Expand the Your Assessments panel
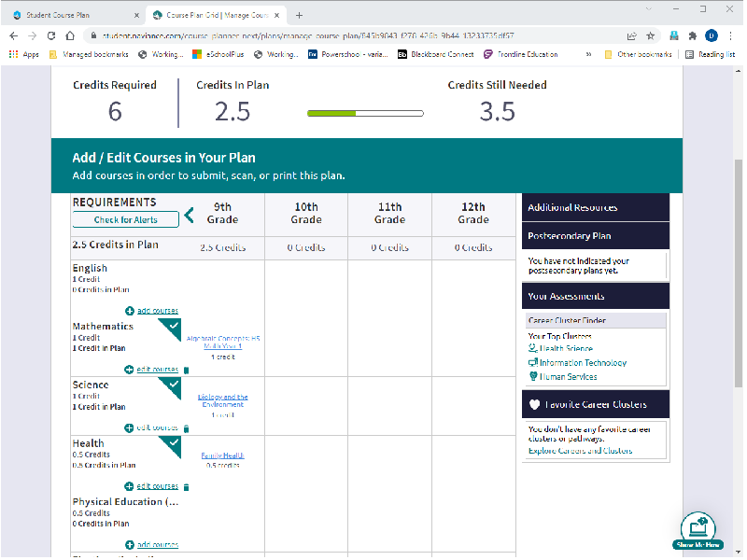This screenshot has width=747, height=560. pos(596,296)
